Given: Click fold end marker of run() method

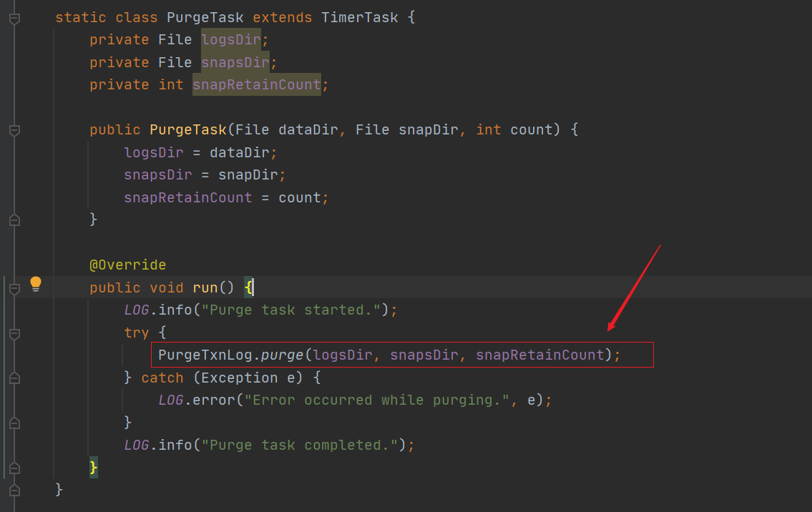Looking at the screenshot, I should (x=14, y=468).
